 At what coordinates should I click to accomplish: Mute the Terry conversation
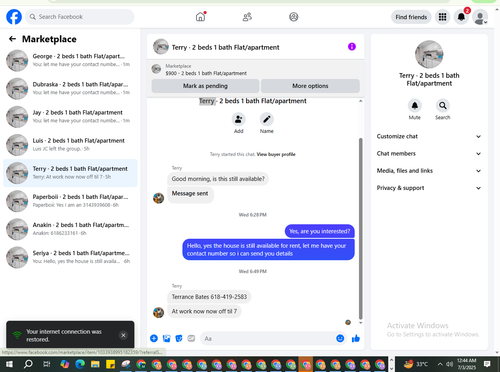[415, 106]
